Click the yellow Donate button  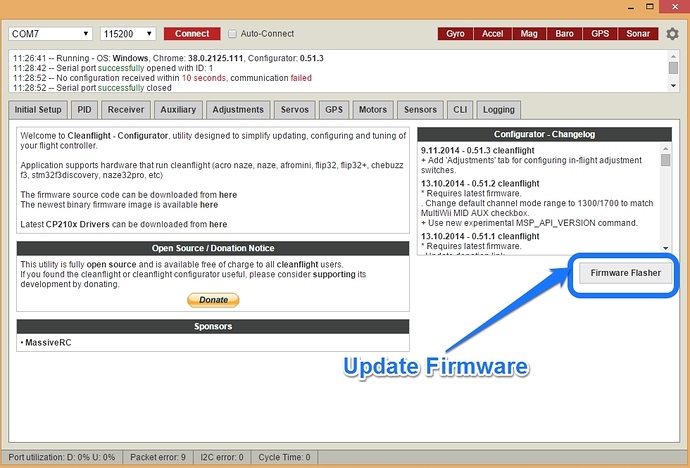point(213,300)
